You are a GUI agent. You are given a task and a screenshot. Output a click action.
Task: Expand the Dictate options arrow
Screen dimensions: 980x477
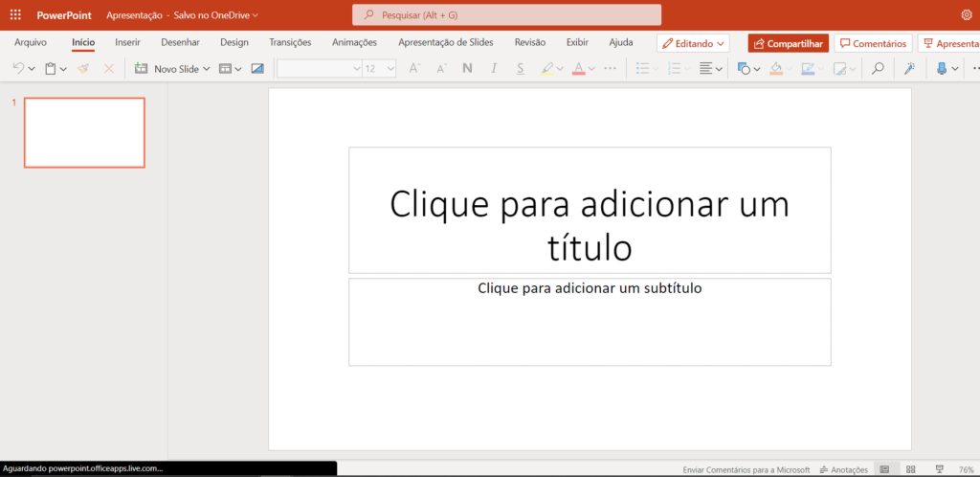(x=954, y=69)
